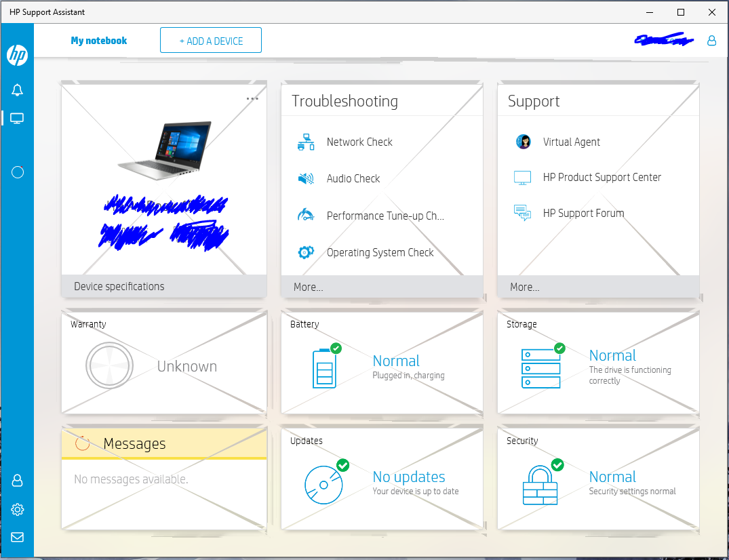Screen dimensions: 729x560
Task: Click Storage Normal status text
Action: pos(612,355)
